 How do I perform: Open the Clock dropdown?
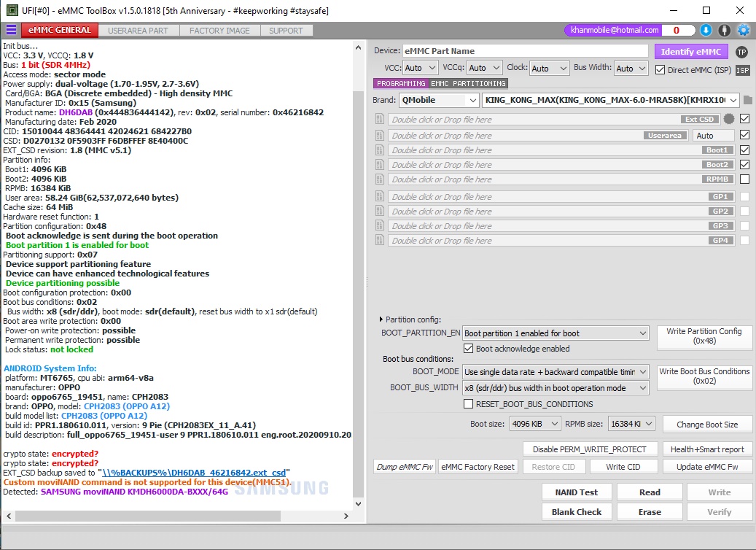[549, 68]
